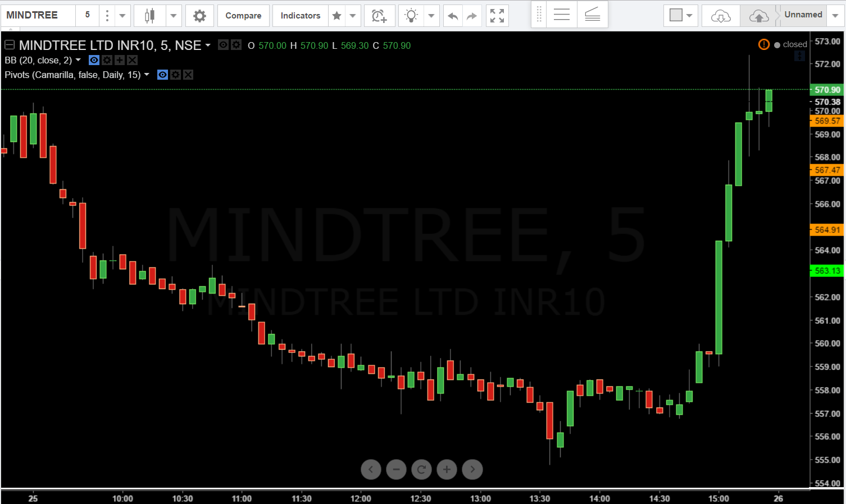Click the green 563.13 price label
The height and width of the screenshot is (504, 846).
click(827, 271)
